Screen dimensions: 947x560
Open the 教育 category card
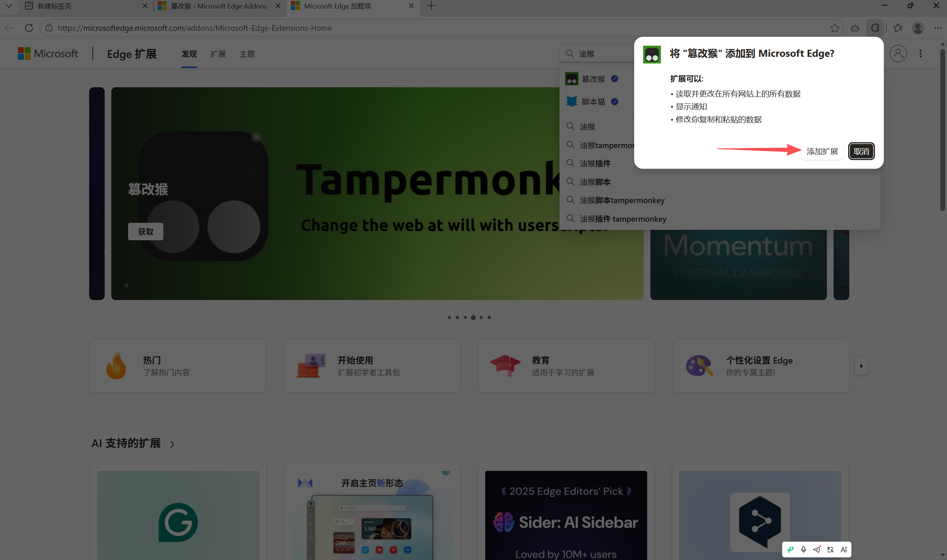point(566,366)
